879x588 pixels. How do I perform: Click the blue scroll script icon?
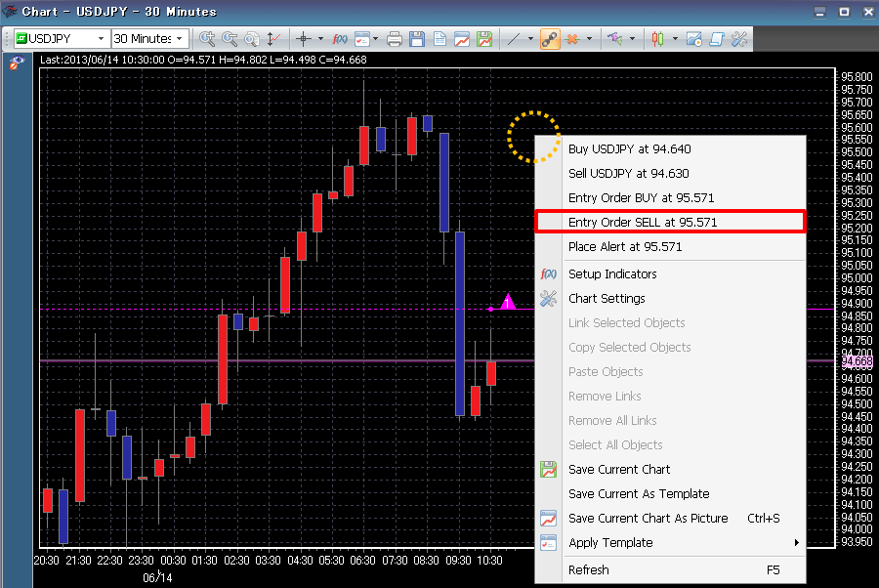717,39
